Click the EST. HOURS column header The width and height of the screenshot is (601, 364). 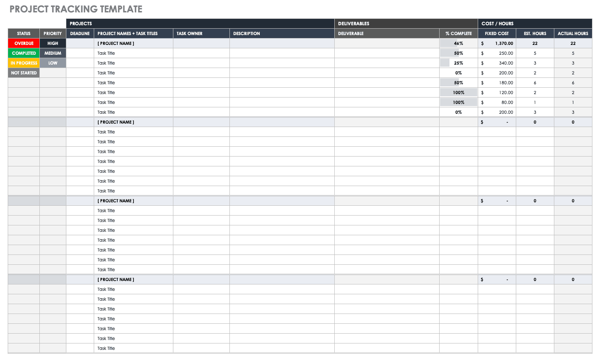535,33
